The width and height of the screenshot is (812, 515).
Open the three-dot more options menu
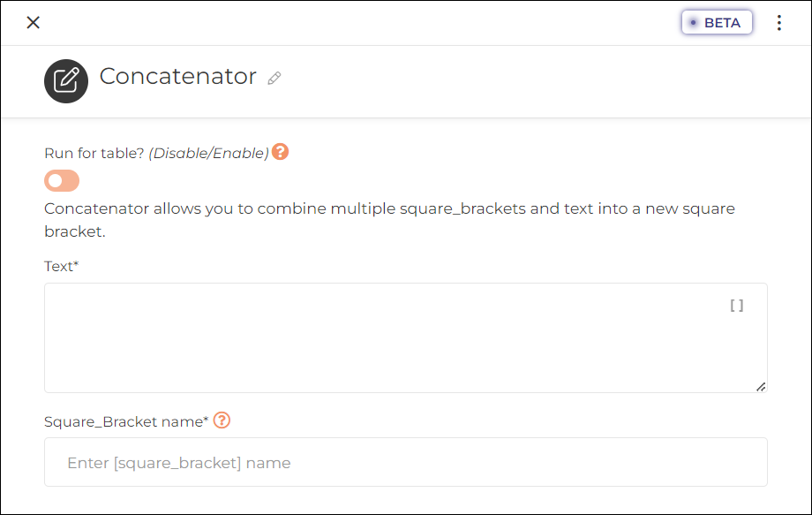[778, 23]
